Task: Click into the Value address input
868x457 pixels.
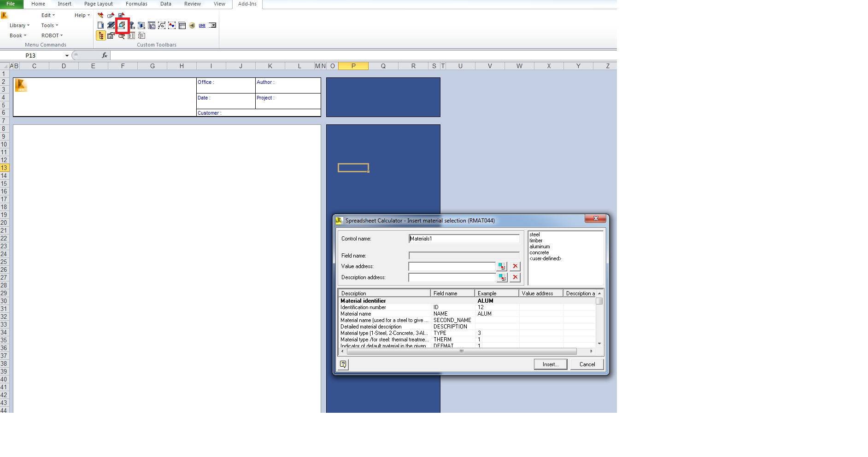Action: [x=452, y=266]
